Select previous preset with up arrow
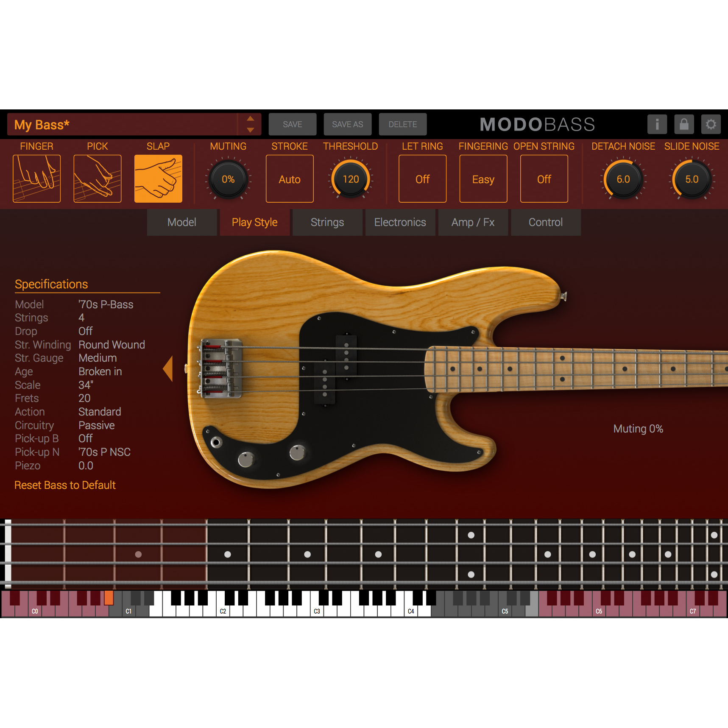The image size is (728, 728). [x=251, y=119]
